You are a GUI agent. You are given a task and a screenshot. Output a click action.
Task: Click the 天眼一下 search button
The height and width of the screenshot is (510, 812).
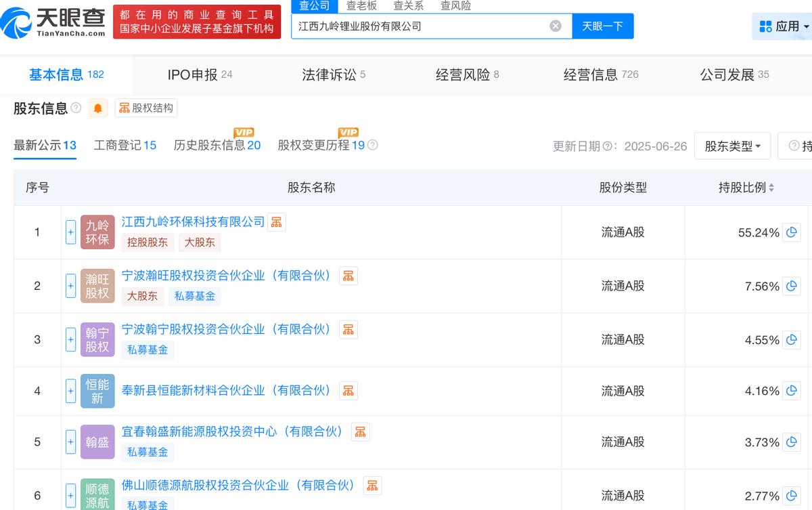(602, 26)
